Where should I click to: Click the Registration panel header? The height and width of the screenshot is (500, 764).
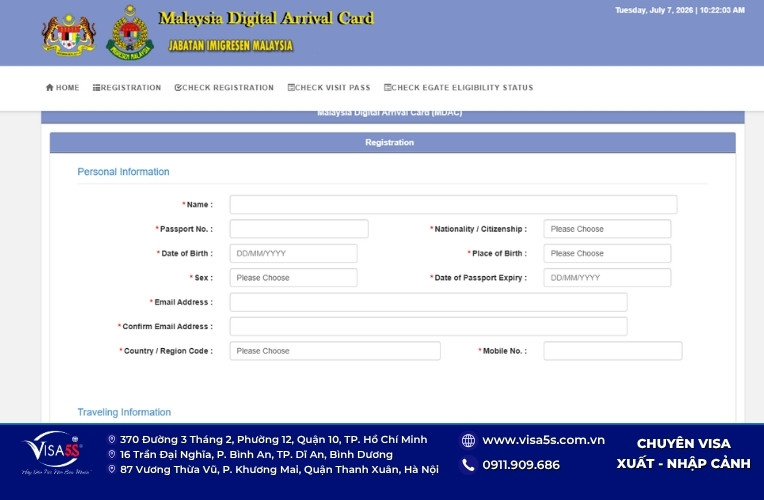tap(393, 142)
